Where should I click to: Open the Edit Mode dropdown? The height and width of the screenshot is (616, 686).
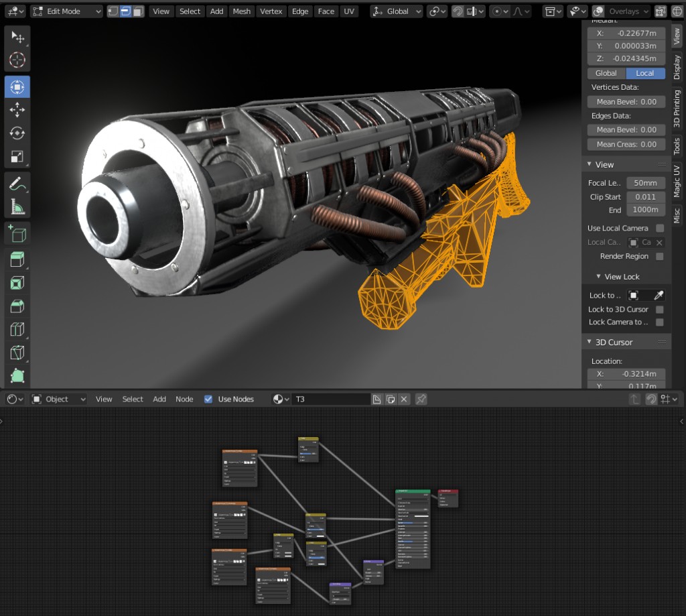pyautogui.click(x=66, y=11)
